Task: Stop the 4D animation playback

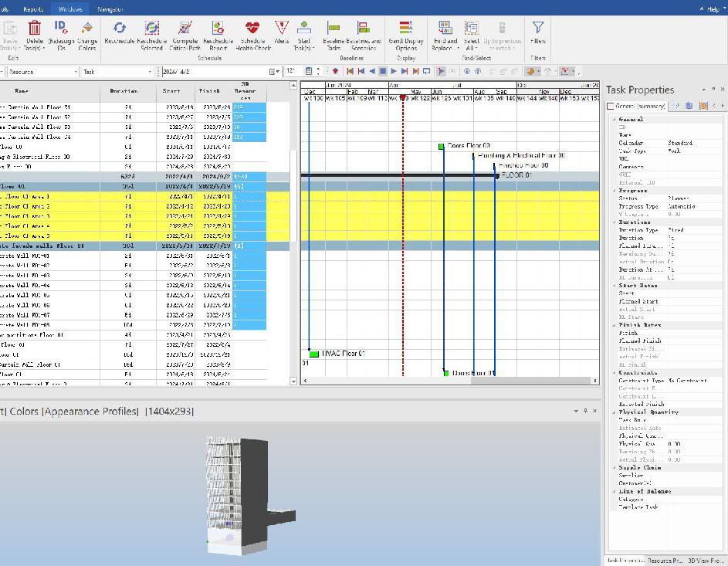Action: pos(383,72)
